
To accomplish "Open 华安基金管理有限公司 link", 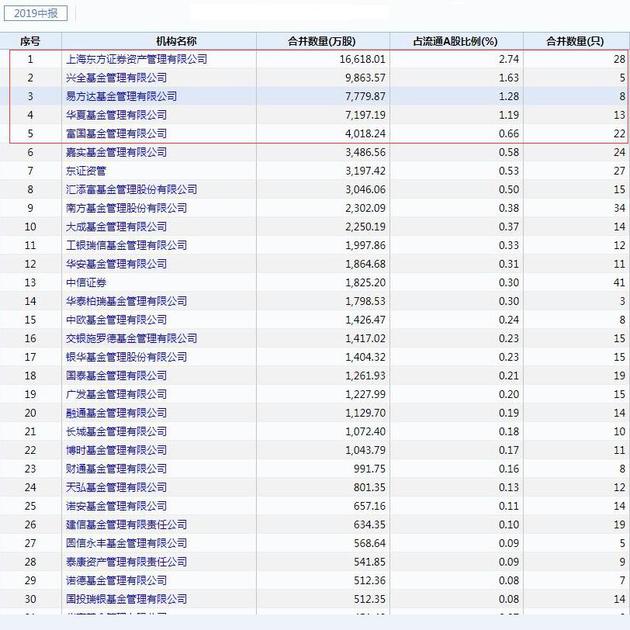I will point(117,264).
